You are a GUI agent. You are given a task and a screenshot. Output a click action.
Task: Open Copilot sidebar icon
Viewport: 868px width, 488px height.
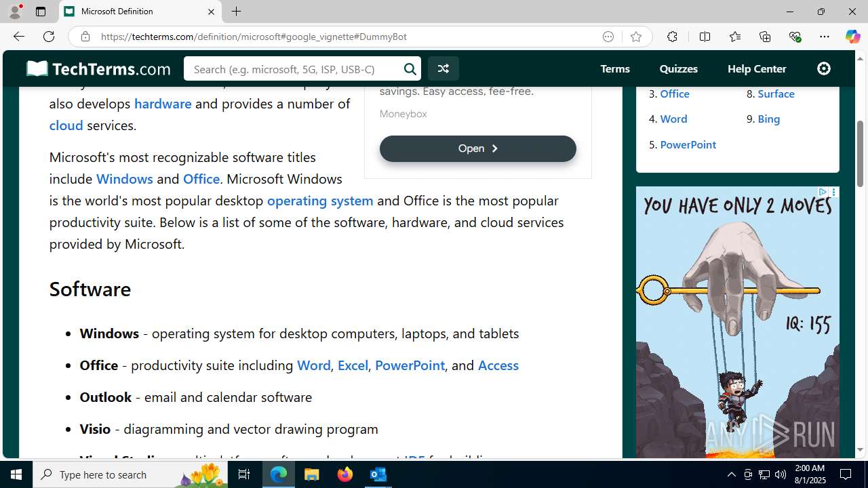click(x=852, y=37)
